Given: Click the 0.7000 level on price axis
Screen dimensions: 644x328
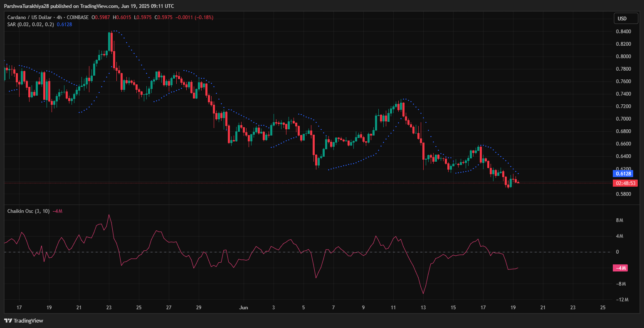Looking at the screenshot, I should 623,119.
